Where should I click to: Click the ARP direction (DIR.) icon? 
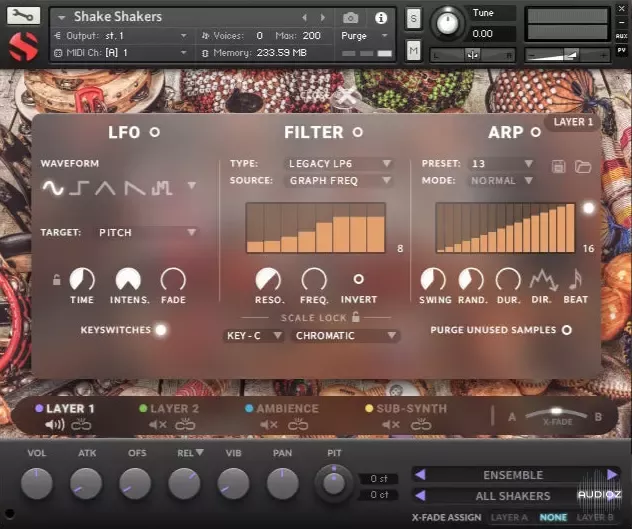click(543, 279)
